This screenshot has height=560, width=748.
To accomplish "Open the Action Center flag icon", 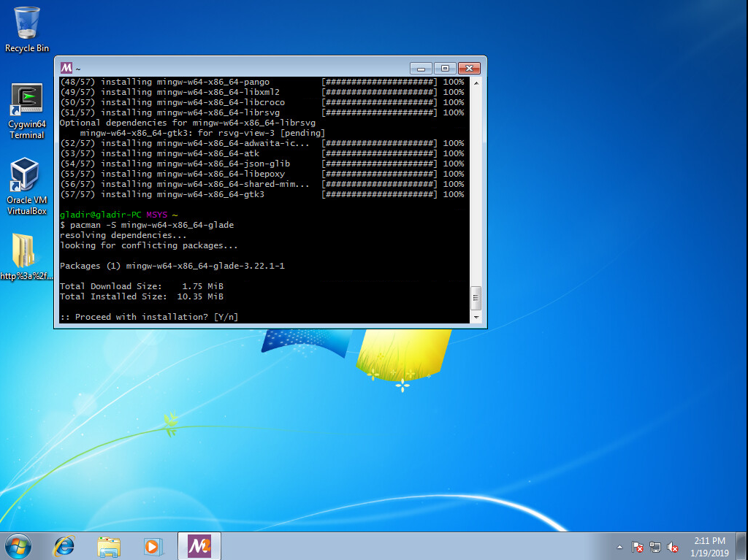I will [638, 547].
